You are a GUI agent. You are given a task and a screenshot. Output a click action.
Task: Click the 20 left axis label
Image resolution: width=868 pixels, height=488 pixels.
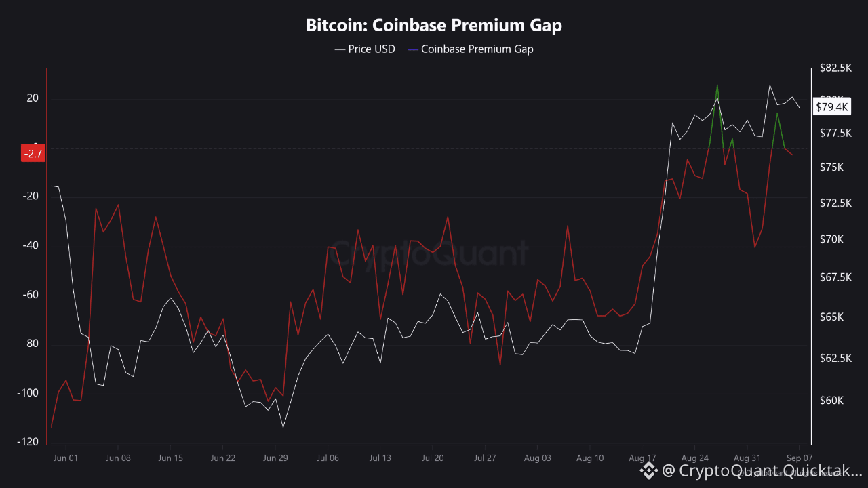33,98
